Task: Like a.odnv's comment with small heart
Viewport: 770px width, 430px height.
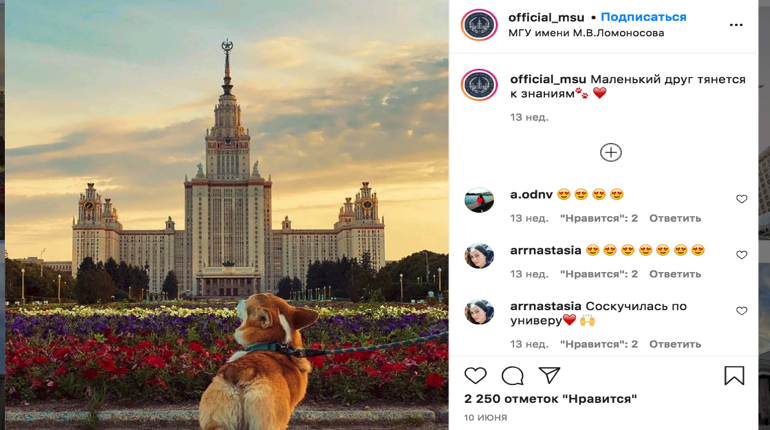Action: pos(742,199)
